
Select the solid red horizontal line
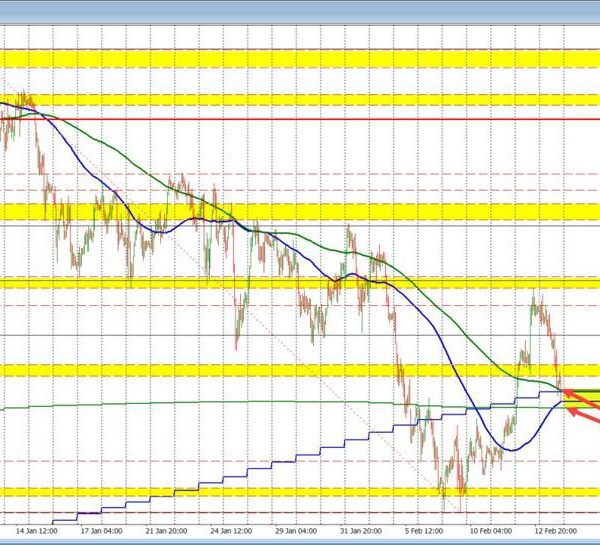point(300,119)
